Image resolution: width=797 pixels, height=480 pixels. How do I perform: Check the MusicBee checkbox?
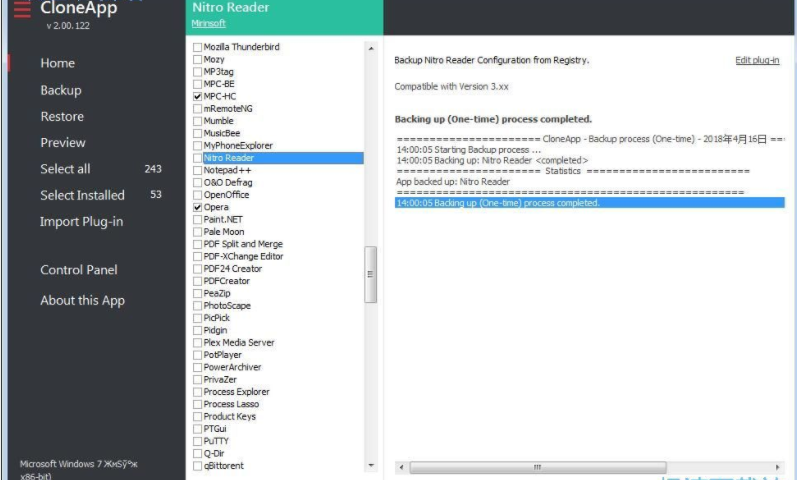click(198, 133)
